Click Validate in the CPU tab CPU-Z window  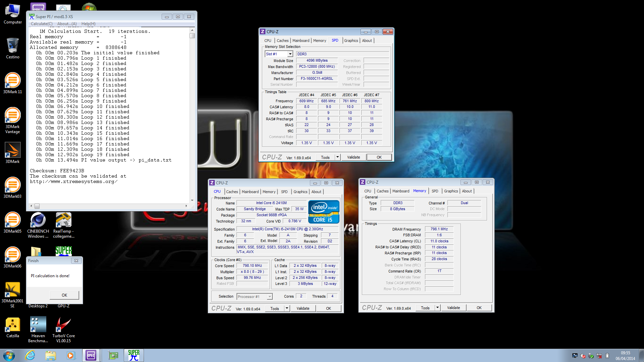303,308
